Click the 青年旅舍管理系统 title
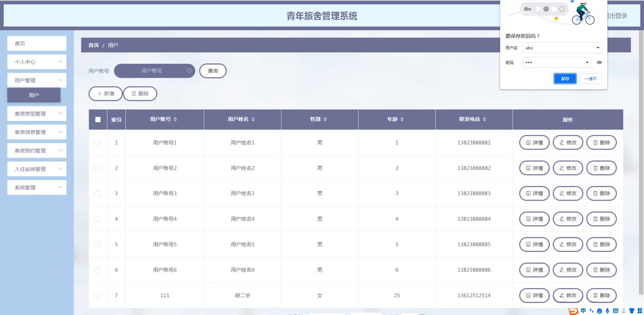 tap(322, 16)
